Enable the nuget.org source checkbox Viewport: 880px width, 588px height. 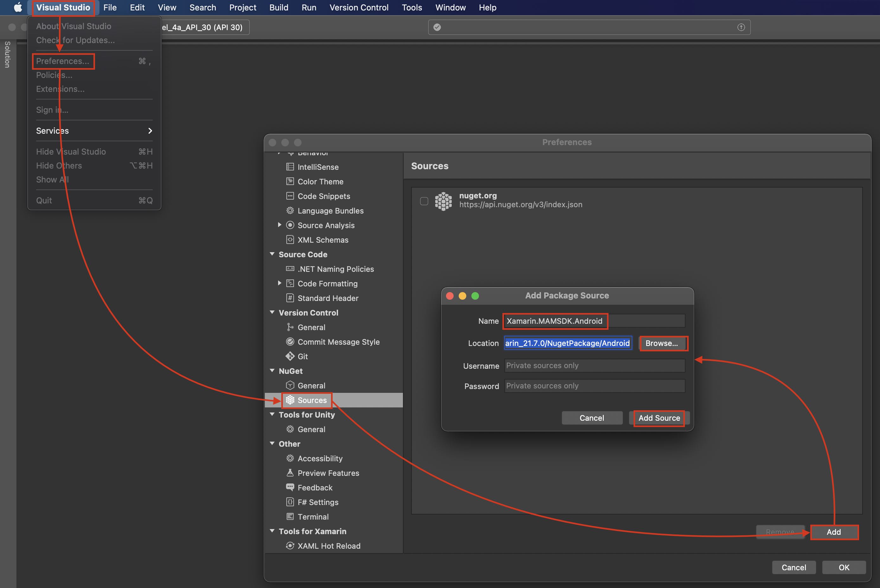(x=424, y=201)
